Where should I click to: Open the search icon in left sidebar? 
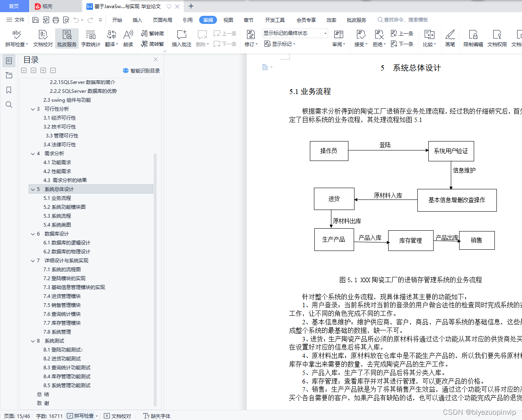click(x=9, y=105)
